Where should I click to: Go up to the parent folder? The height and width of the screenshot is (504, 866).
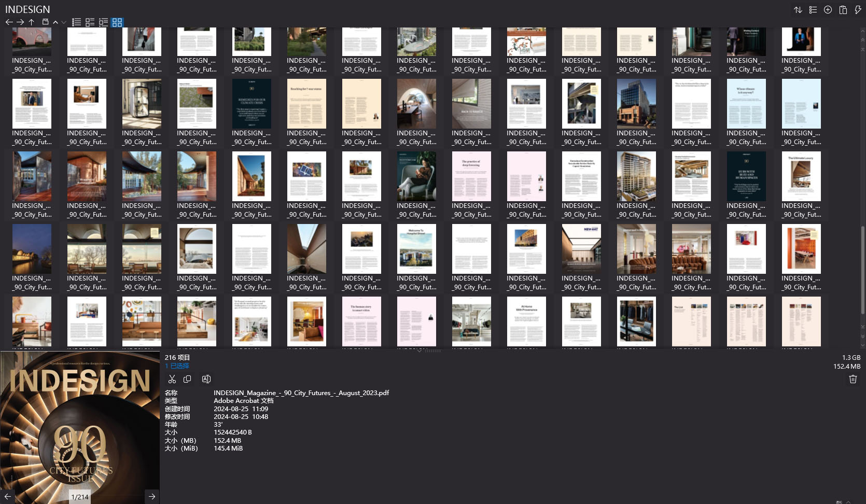pyautogui.click(x=32, y=22)
